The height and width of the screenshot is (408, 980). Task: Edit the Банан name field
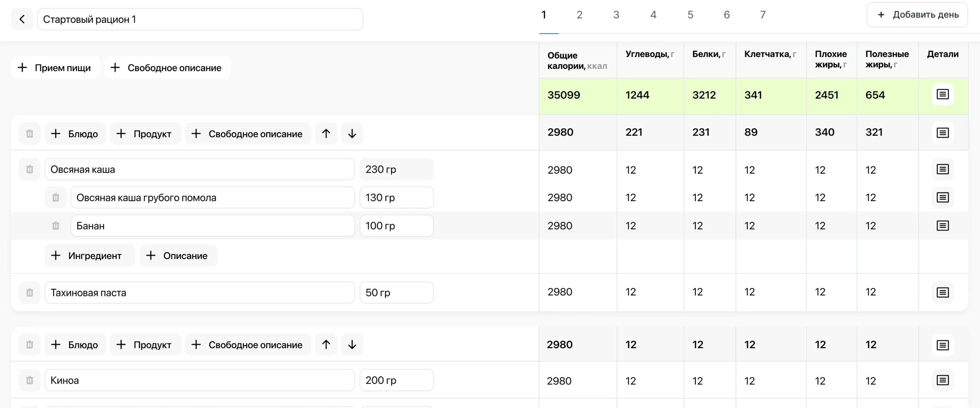(x=213, y=225)
